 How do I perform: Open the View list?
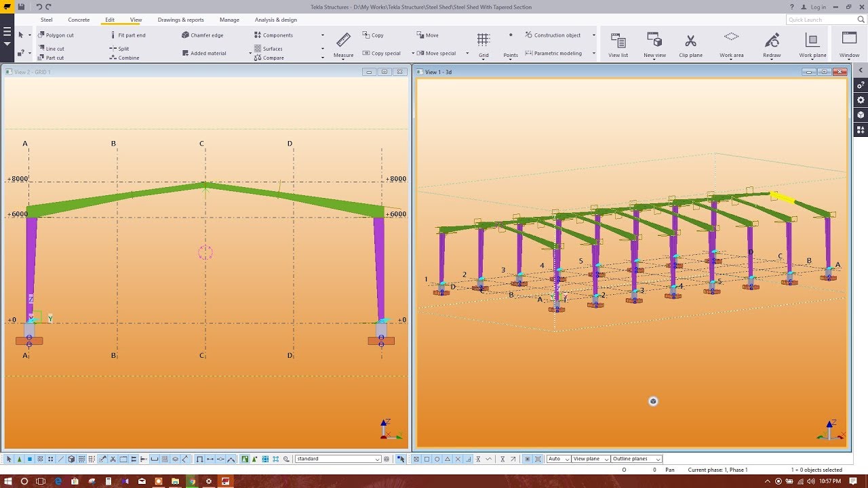[618, 43]
